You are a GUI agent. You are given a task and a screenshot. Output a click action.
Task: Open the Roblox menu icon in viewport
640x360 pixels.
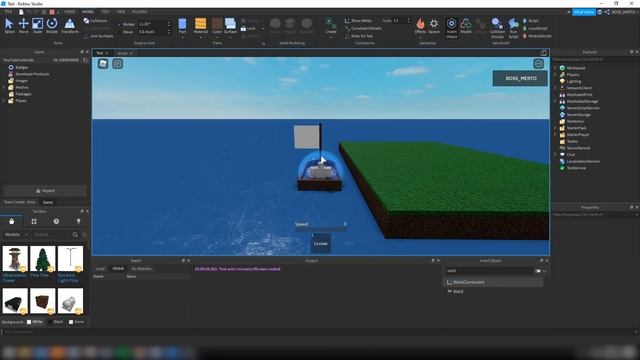(x=103, y=63)
